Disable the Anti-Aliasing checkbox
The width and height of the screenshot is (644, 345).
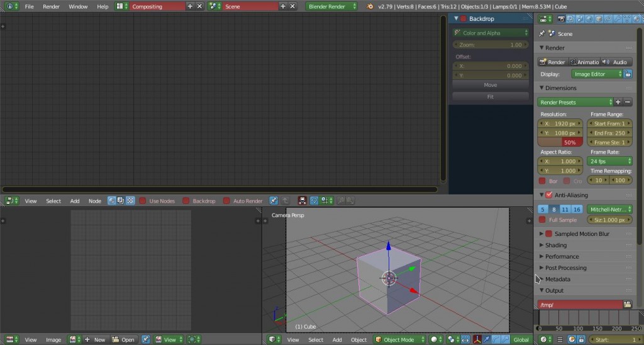(549, 195)
